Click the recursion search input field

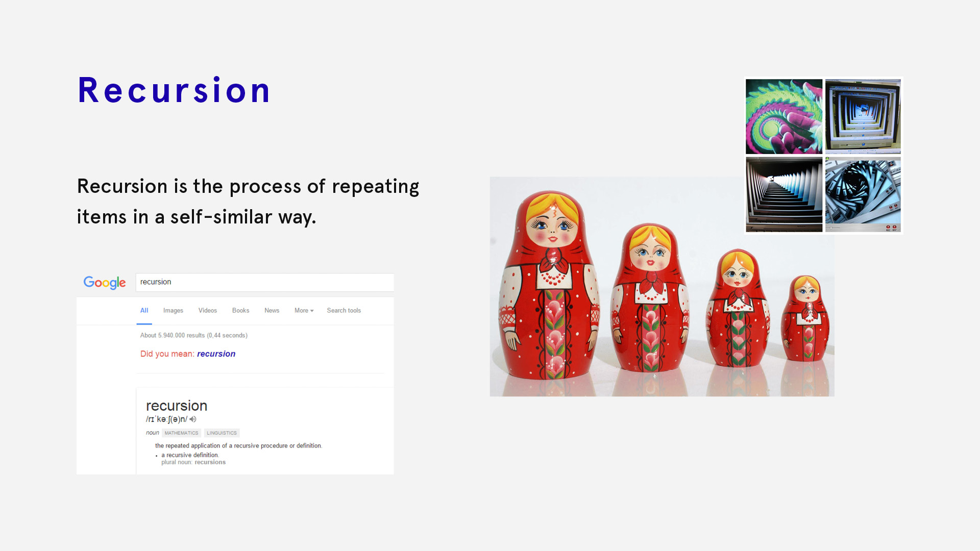tap(264, 282)
